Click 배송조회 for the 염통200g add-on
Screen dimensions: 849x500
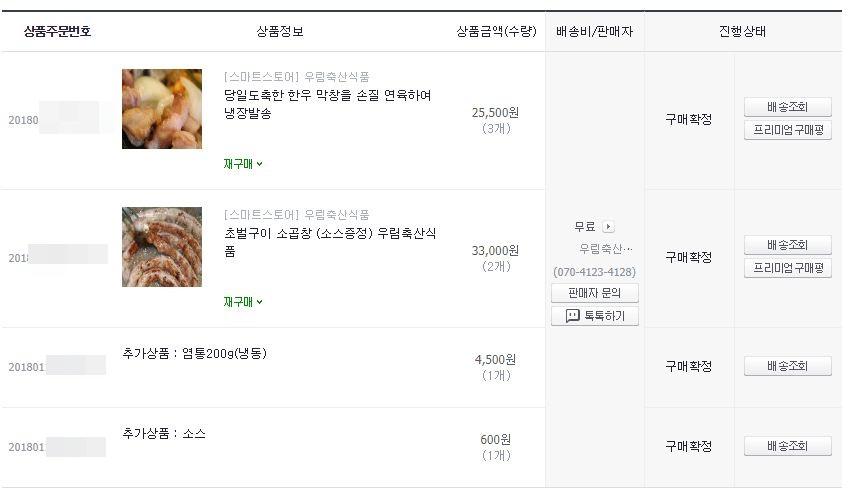coord(788,366)
